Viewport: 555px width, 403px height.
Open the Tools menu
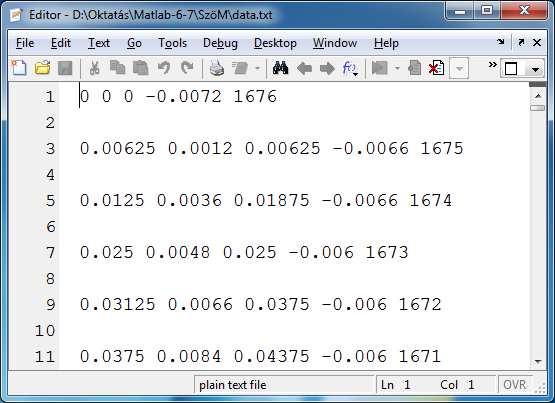[x=172, y=43]
